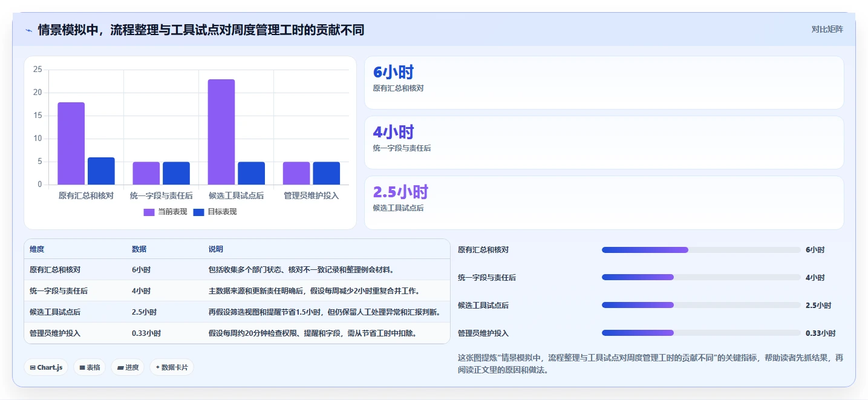Image resolution: width=868 pixels, height=400 pixels.
Task: Click the 6小时 value beside the progress bar
Action: click(x=815, y=250)
